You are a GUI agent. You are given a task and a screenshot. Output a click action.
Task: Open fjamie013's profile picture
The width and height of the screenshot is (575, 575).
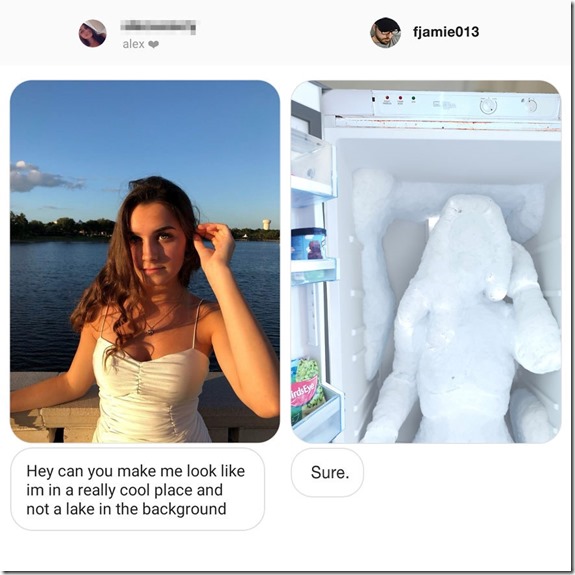385,32
